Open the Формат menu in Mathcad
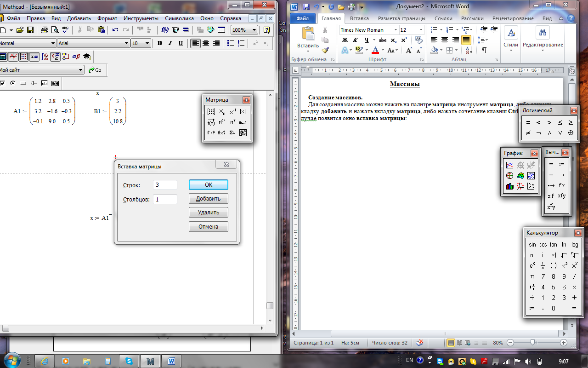 point(107,18)
